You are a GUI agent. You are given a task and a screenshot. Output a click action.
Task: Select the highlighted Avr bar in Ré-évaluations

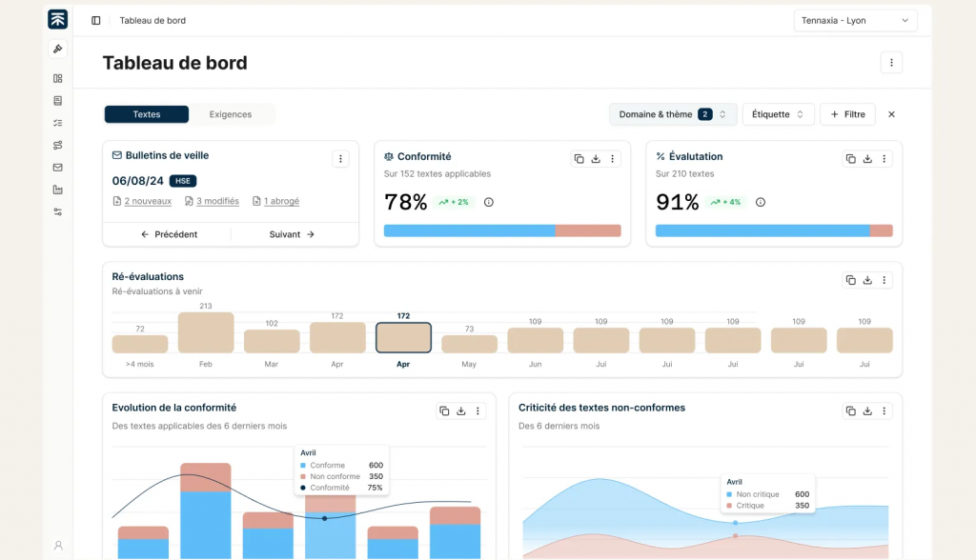(402, 337)
